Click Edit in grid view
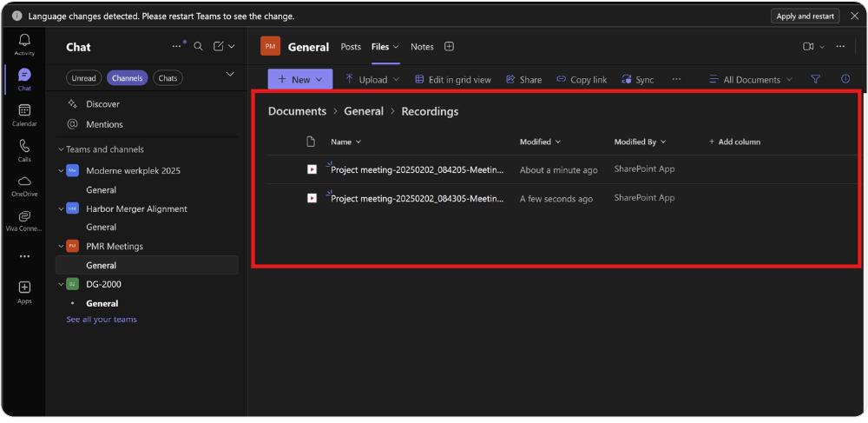This screenshot has height=423, width=868. pos(453,80)
